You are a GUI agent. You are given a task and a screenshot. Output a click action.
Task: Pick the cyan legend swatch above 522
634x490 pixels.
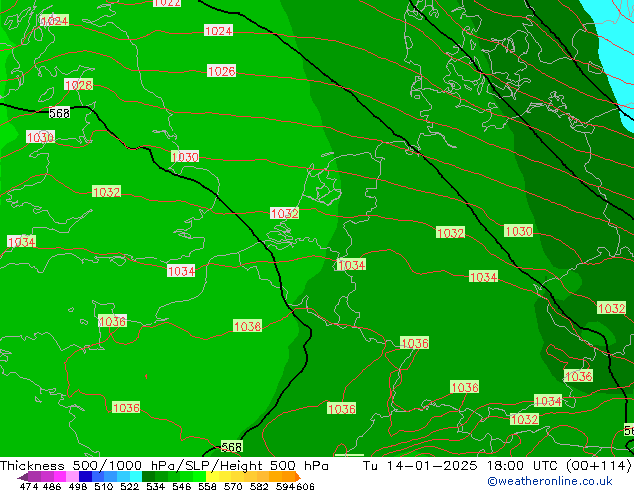click(x=136, y=476)
